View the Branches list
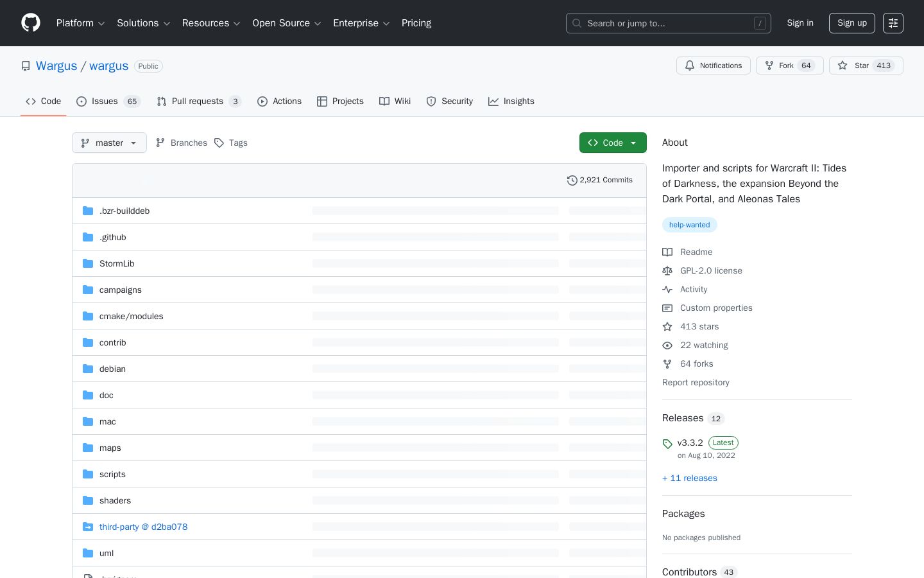 tap(182, 143)
